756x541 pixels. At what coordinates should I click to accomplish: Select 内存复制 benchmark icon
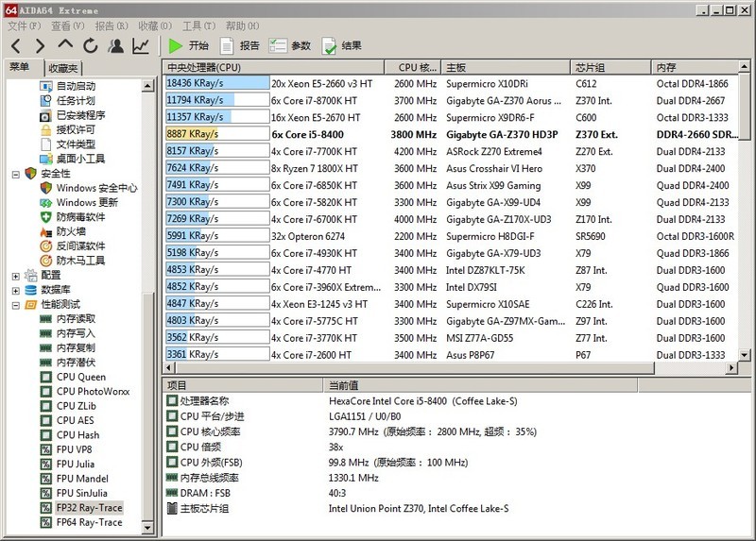45,347
